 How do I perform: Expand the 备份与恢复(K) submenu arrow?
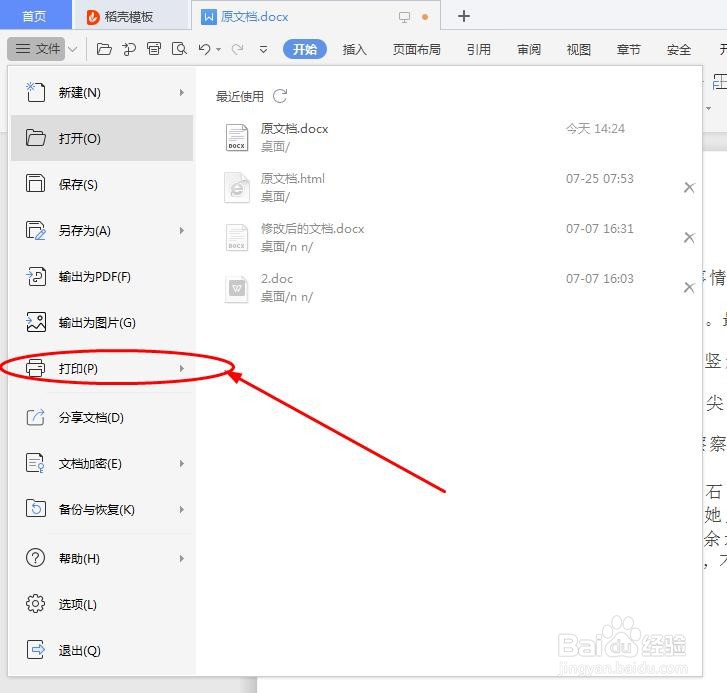[x=182, y=509]
